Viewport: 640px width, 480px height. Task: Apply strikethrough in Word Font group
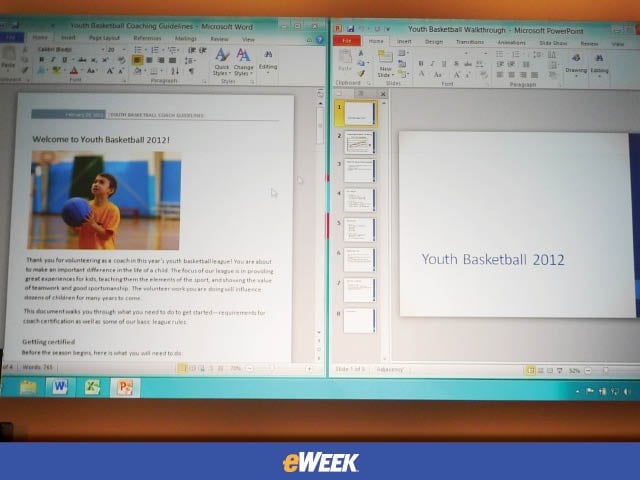[x=82, y=60]
